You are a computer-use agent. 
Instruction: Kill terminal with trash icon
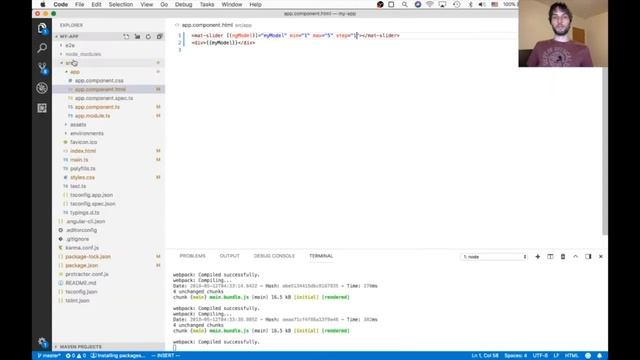[x=563, y=256]
